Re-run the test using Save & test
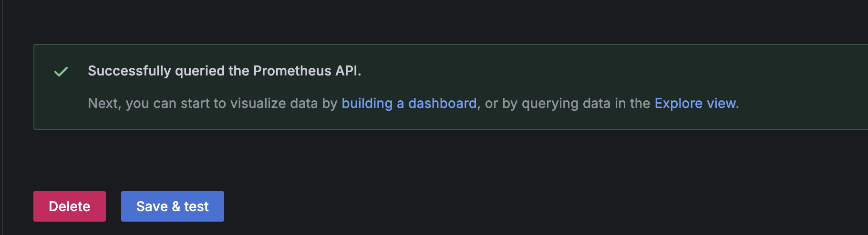Screen dimensions: 868x235 pos(172,206)
